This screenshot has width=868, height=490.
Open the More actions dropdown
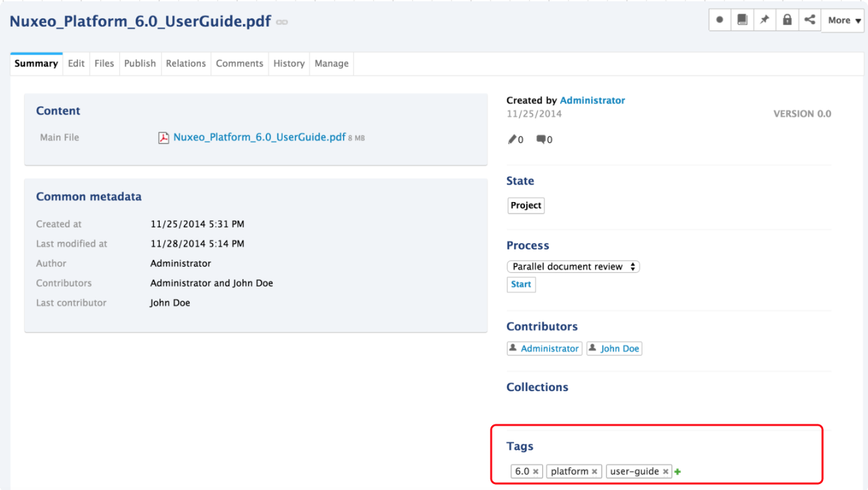[843, 20]
